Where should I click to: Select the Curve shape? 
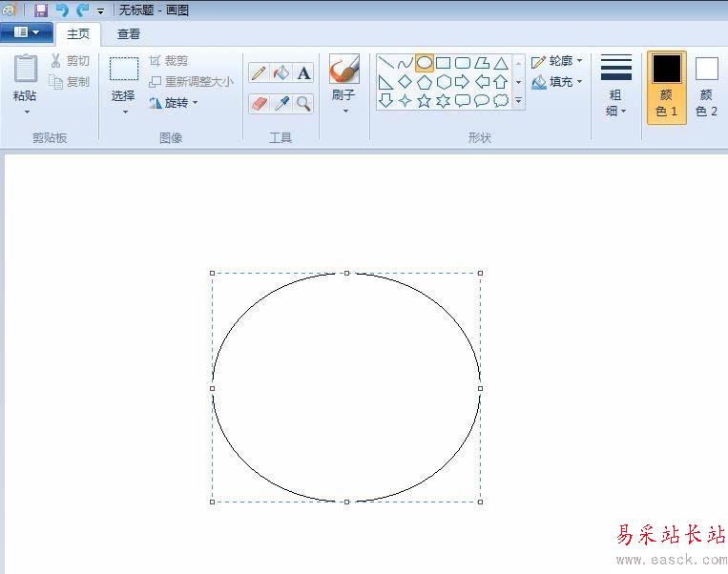tap(405, 63)
